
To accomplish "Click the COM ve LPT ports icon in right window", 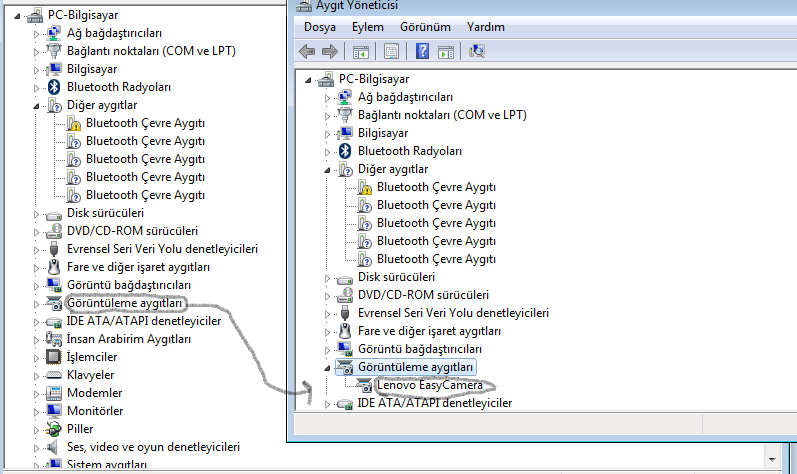I will tap(345, 115).
